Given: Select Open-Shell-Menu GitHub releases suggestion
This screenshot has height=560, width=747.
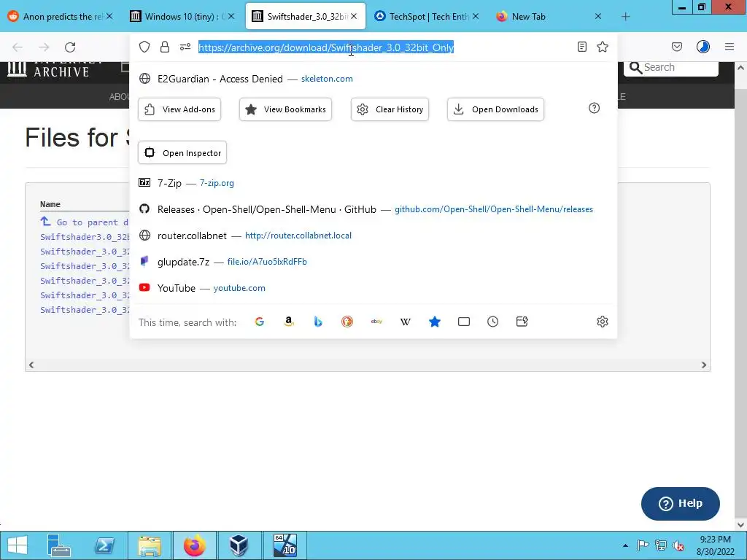Looking at the screenshot, I should (373, 209).
